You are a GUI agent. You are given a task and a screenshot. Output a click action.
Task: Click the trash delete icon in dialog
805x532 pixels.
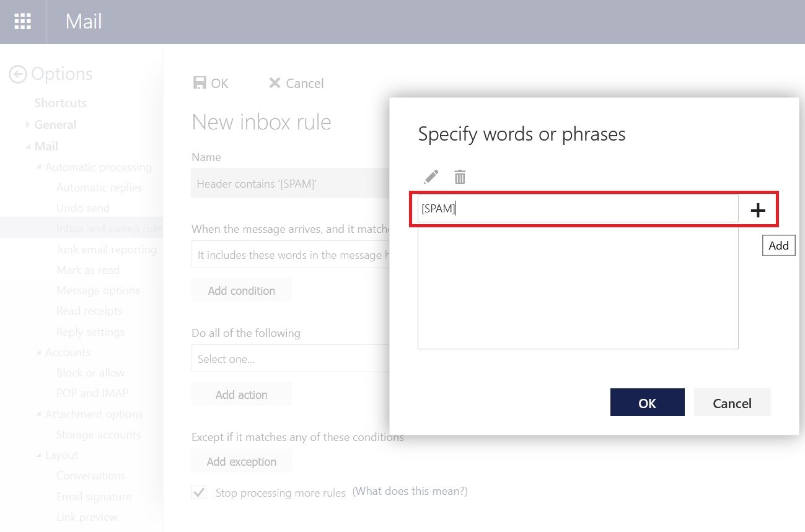(x=460, y=177)
